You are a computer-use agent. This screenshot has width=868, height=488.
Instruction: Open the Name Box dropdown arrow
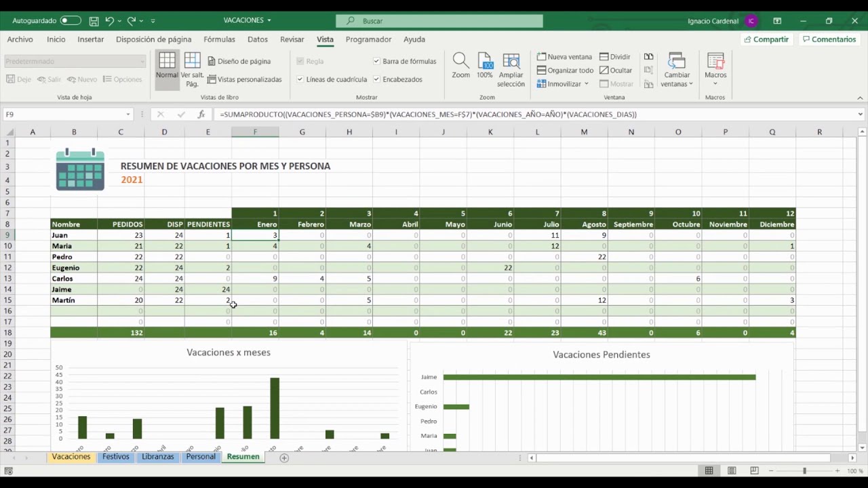pyautogui.click(x=127, y=115)
